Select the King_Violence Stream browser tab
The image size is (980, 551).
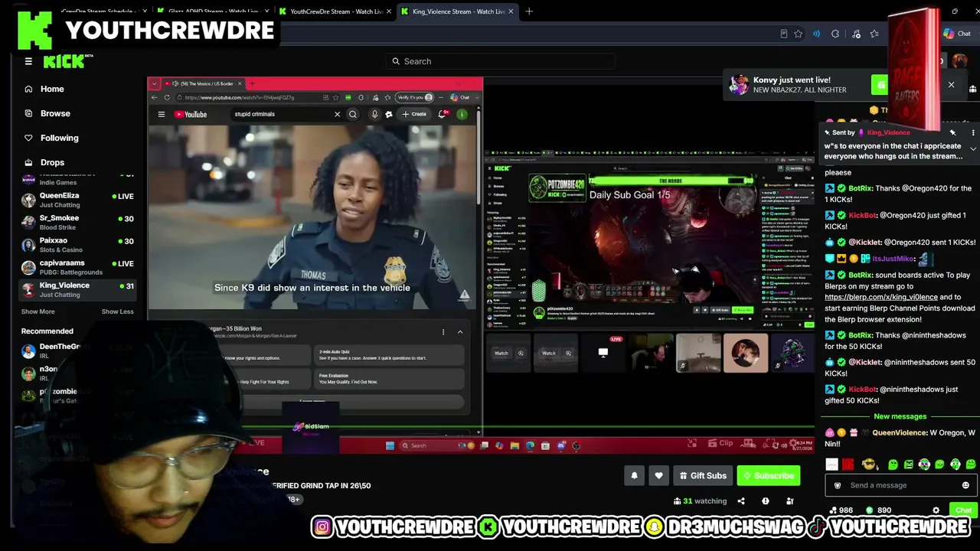[x=458, y=11]
